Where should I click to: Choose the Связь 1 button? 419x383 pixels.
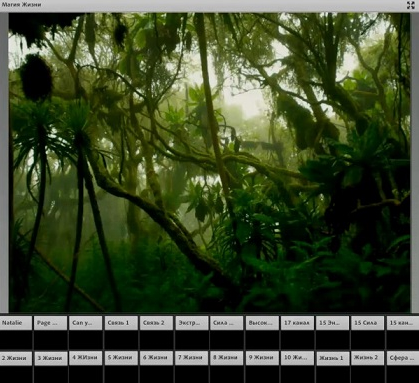[121, 323]
